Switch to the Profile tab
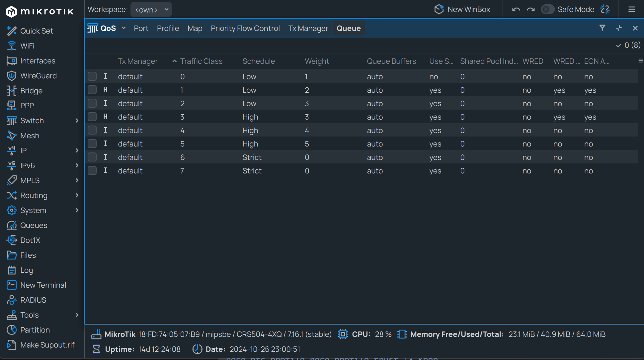644x360 pixels. 168,28
